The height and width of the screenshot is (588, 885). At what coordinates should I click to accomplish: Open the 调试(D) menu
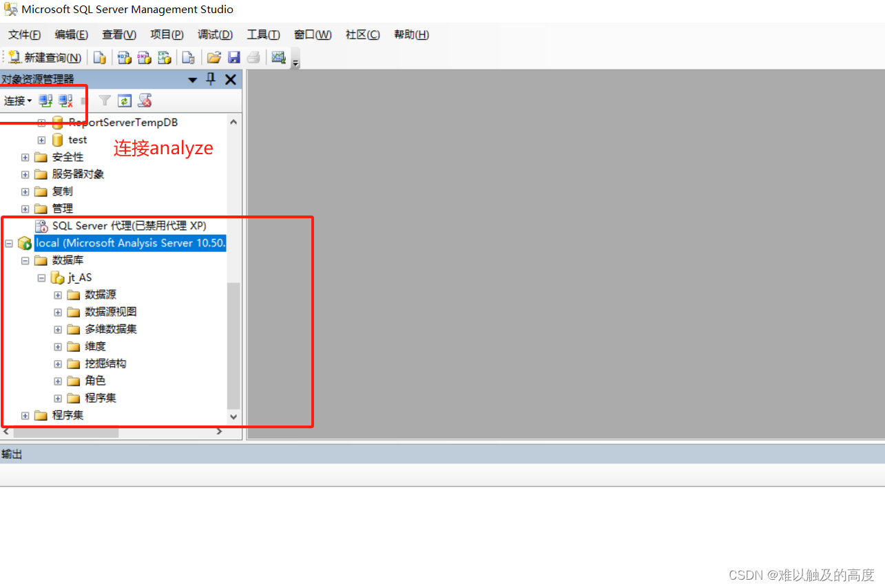pyautogui.click(x=215, y=34)
